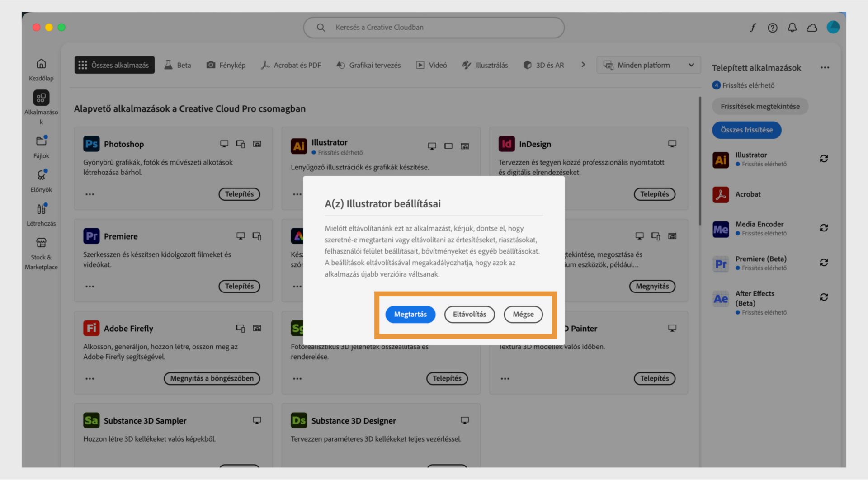This screenshot has height=480, width=868.
Task: Click the Adobe Firefly Fi icon
Action: coord(91,328)
